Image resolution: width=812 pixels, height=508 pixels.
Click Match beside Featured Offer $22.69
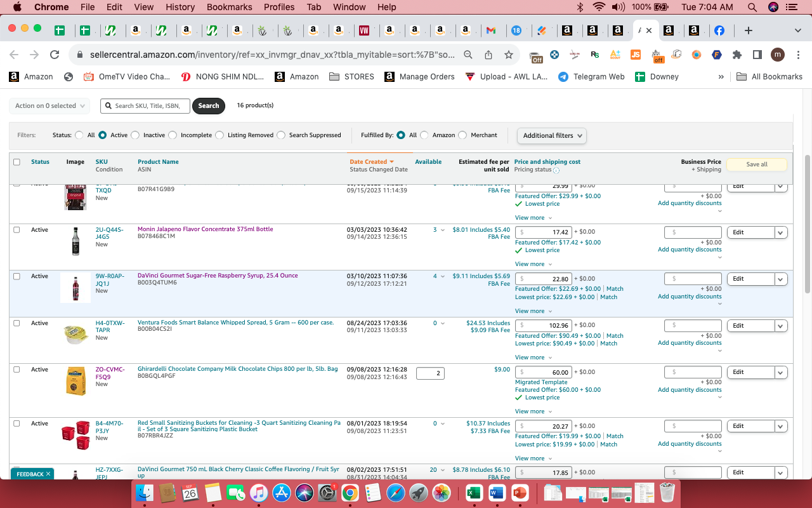[x=615, y=289]
